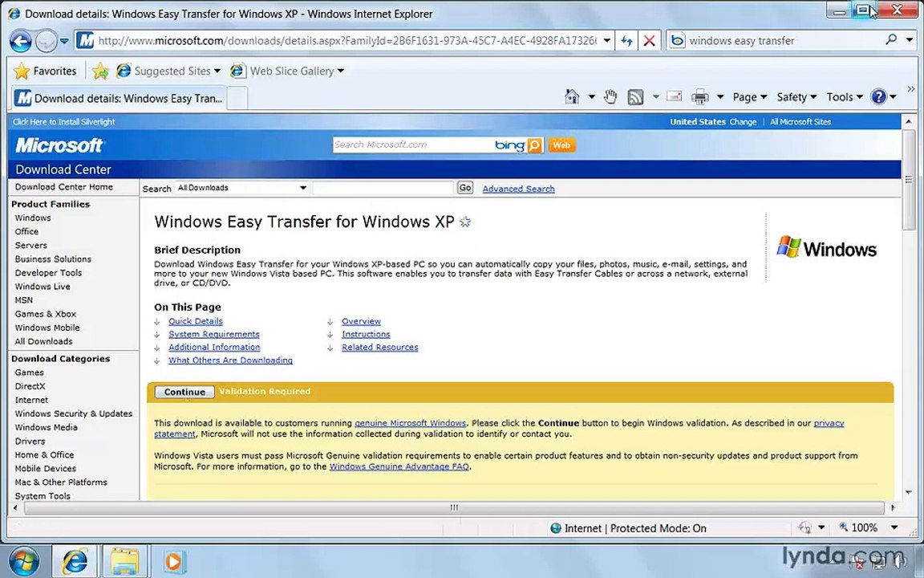Open the Safety menu
This screenshot has width=924, height=578.
796,97
